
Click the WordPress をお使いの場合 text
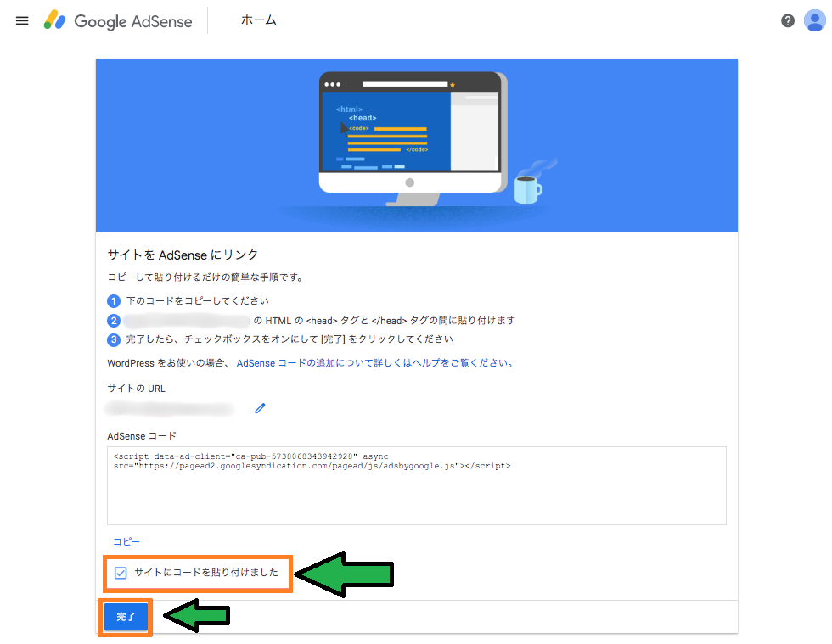[x=169, y=363]
